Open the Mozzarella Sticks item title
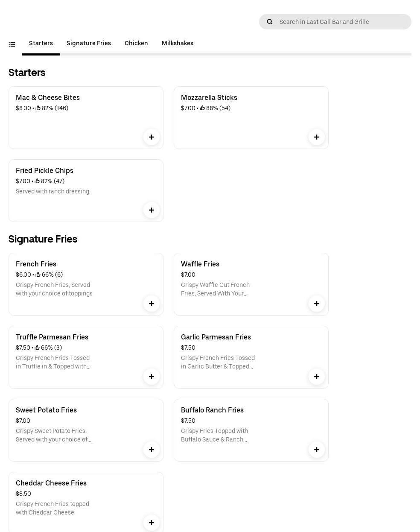 pos(209,97)
